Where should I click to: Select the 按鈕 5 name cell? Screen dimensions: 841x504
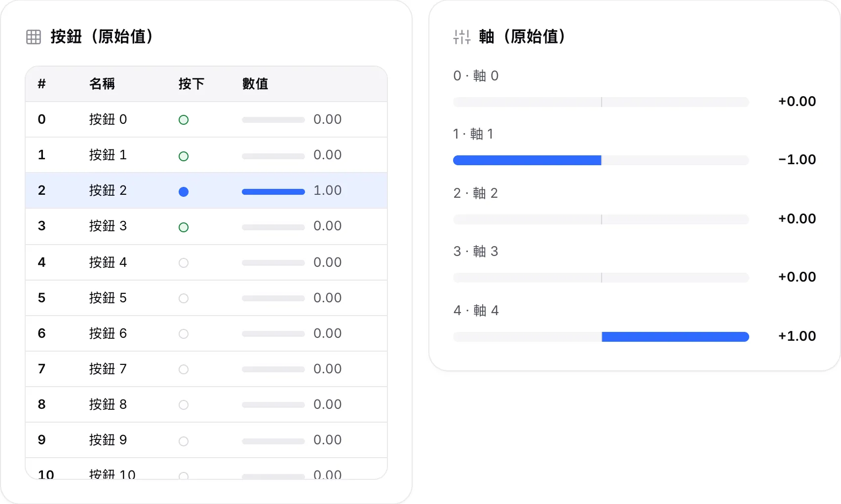[108, 298]
